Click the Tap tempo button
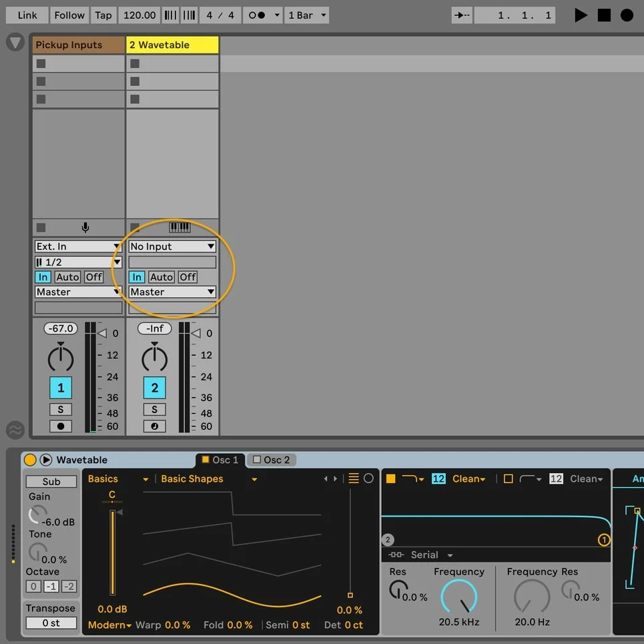Screen dimensions: 644x644 coord(103,15)
